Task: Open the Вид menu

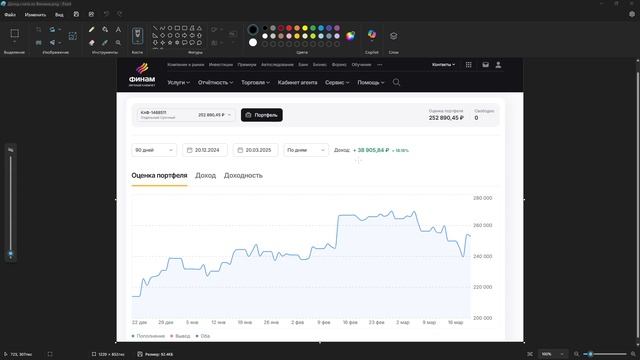Action: [59, 15]
